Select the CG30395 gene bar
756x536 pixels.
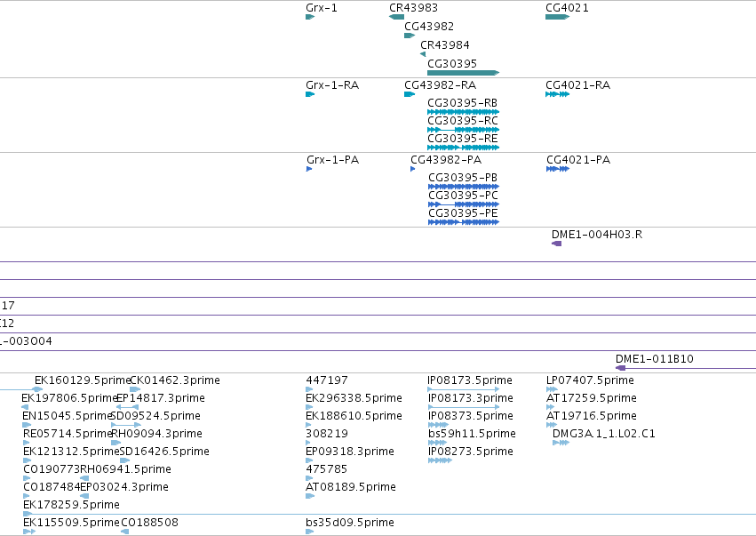point(464,73)
